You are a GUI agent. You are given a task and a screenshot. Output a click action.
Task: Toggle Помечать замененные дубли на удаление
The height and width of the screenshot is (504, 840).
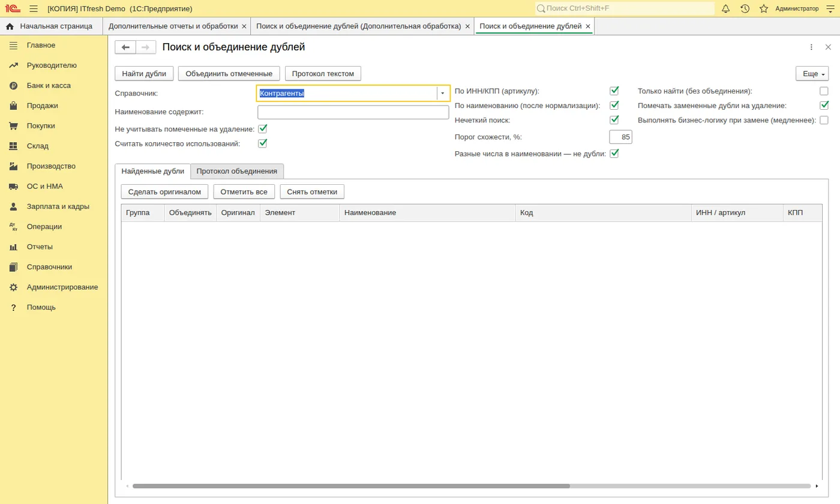tap(824, 105)
